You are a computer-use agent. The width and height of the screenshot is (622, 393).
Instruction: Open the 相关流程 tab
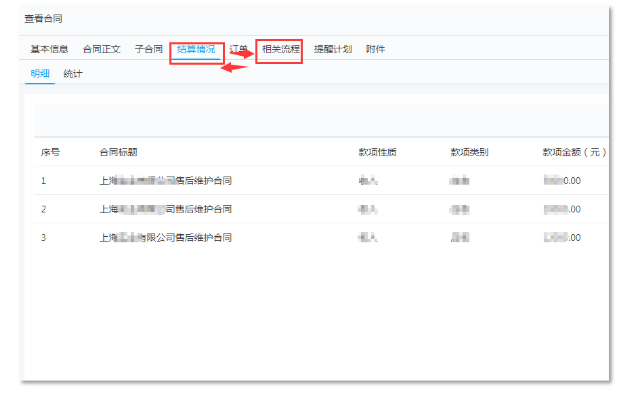(281, 49)
